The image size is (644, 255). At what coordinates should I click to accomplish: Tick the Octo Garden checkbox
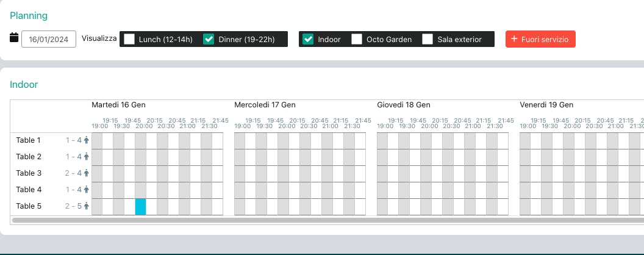pos(357,39)
